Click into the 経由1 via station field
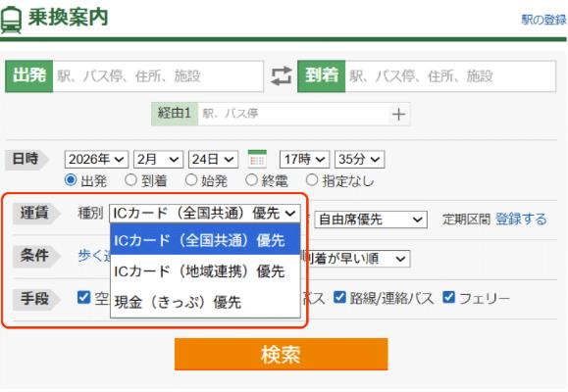The width and height of the screenshot is (568, 392). coord(293,114)
